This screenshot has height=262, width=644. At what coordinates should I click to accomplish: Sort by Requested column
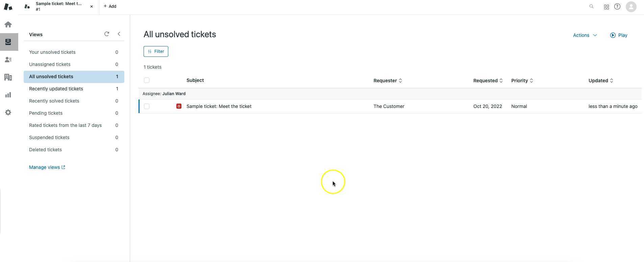488,81
